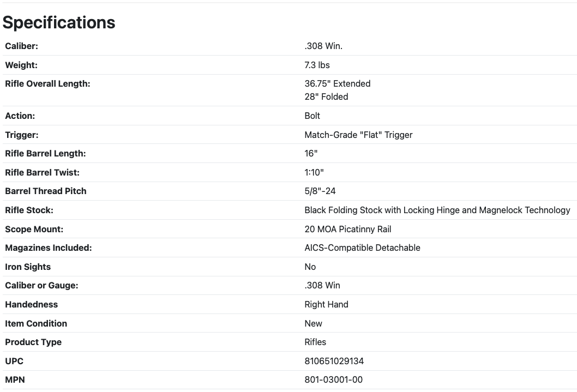
Task: Click the 20 MOA Picatinny Rail text
Action: click(348, 229)
